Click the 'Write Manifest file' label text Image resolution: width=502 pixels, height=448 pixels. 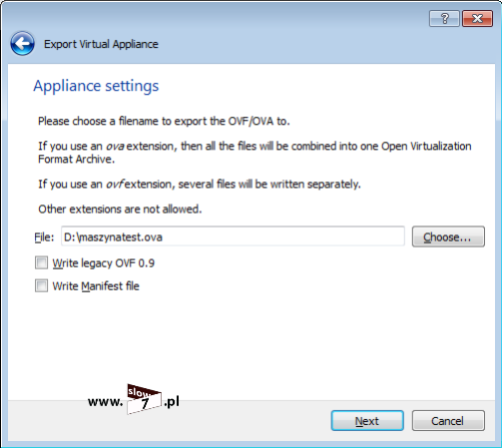pyautogui.click(x=96, y=286)
